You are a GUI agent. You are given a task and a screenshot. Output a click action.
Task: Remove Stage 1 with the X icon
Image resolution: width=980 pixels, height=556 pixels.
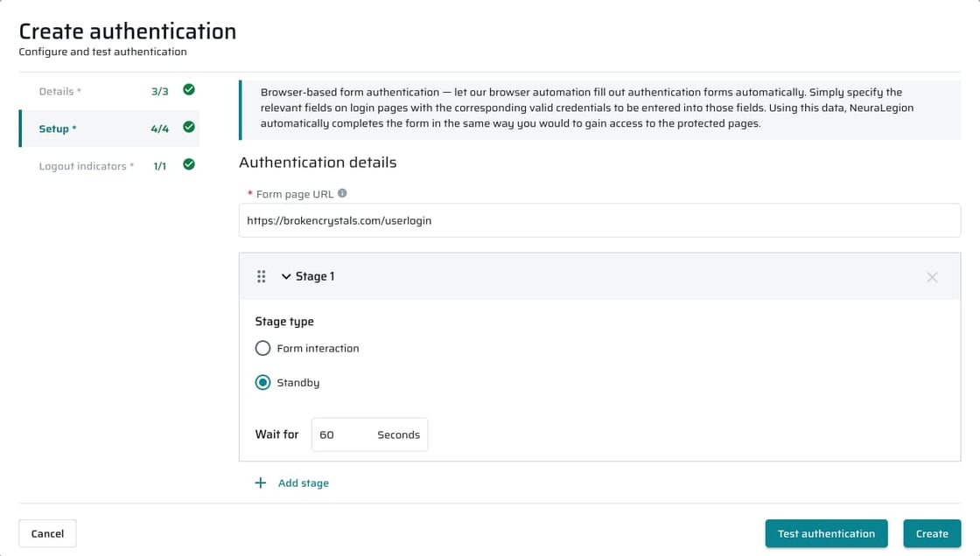(x=932, y=277)
